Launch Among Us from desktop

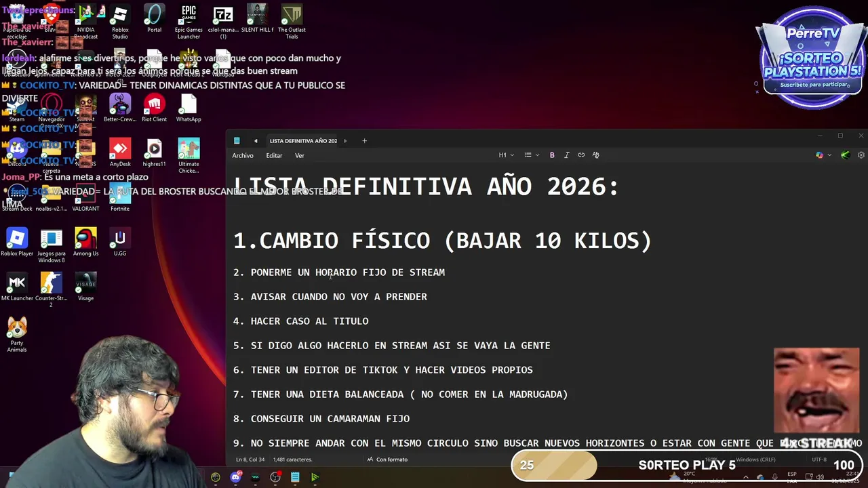(x=85, y=243)
